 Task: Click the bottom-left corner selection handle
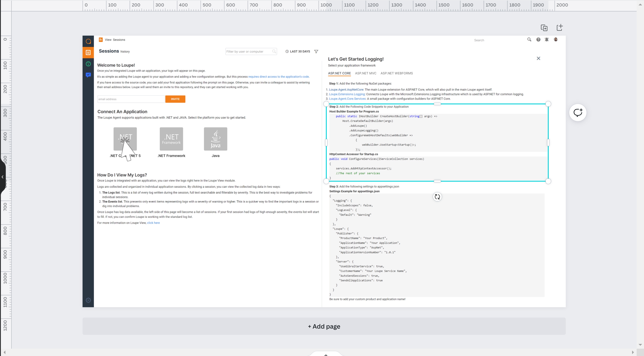point(326,181)
